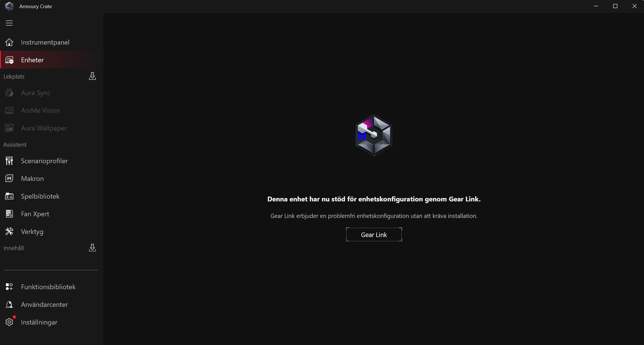Select AniMe Vision menu entry

pos(40,111)
